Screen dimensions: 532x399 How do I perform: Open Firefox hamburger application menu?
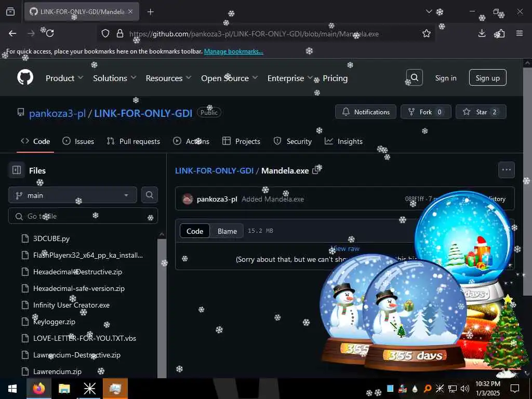click(x=519, y=33)
